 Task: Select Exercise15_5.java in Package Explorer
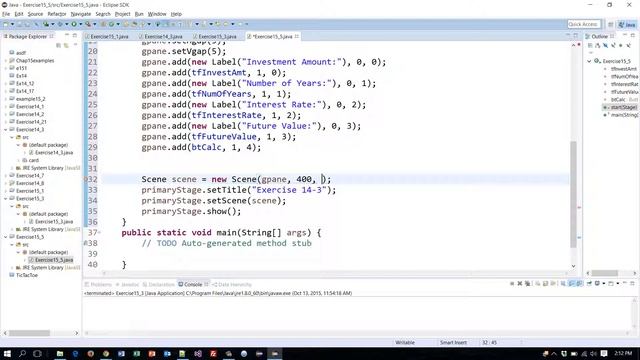(x=51, y=260)
